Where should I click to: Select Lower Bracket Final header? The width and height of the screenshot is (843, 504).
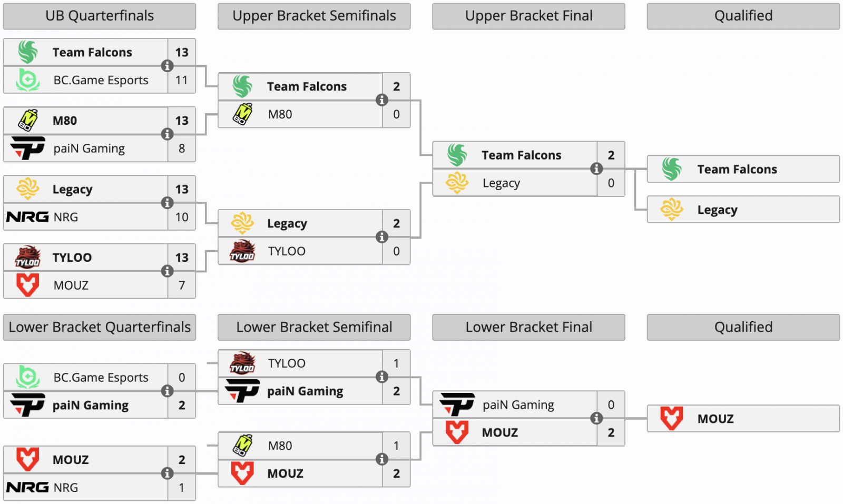pos(528,327)
